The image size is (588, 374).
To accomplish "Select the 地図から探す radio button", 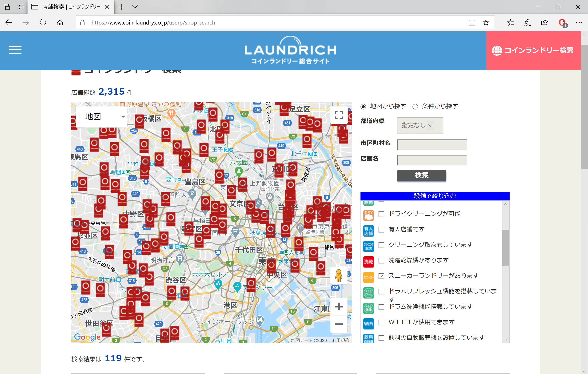I will pos(363,107).
